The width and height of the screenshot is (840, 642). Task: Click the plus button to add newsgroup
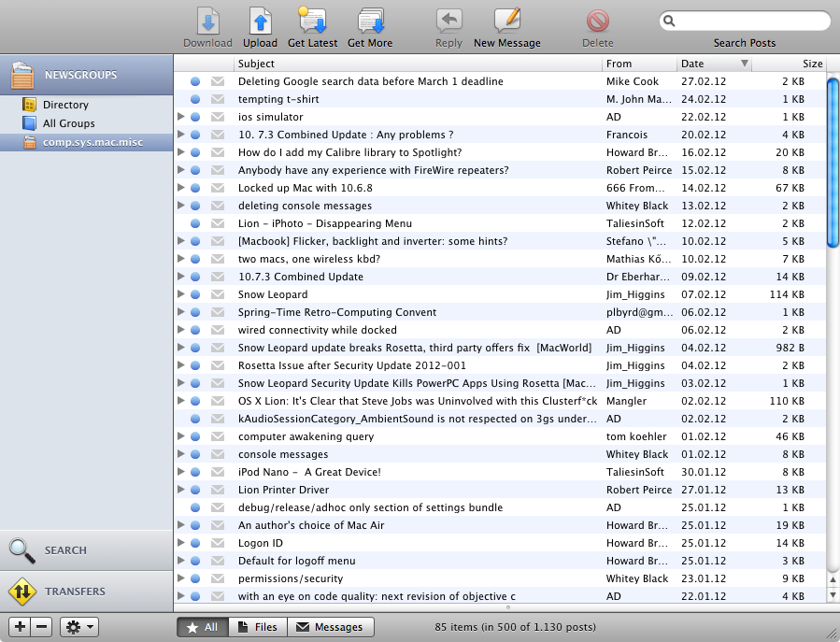tap(20, 627)
